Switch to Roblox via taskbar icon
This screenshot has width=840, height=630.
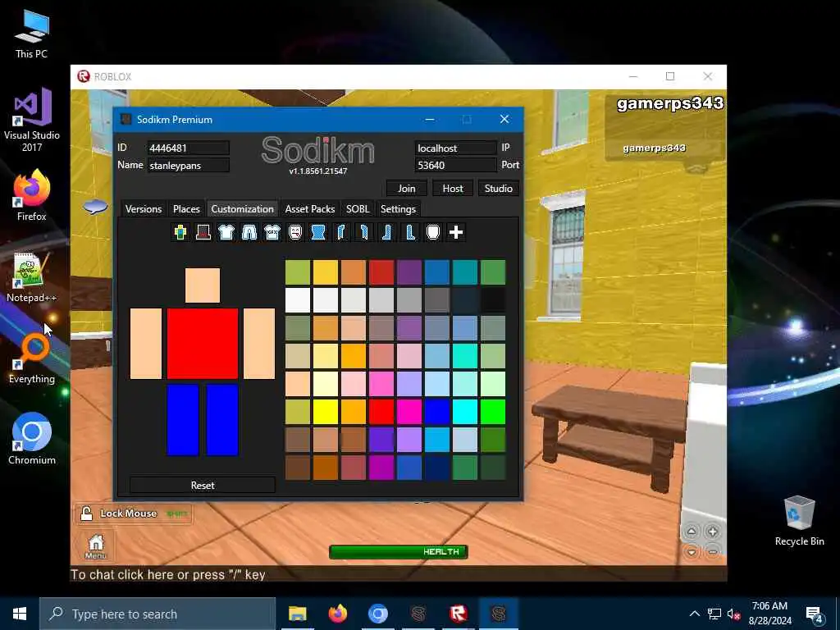pos(458,614)
